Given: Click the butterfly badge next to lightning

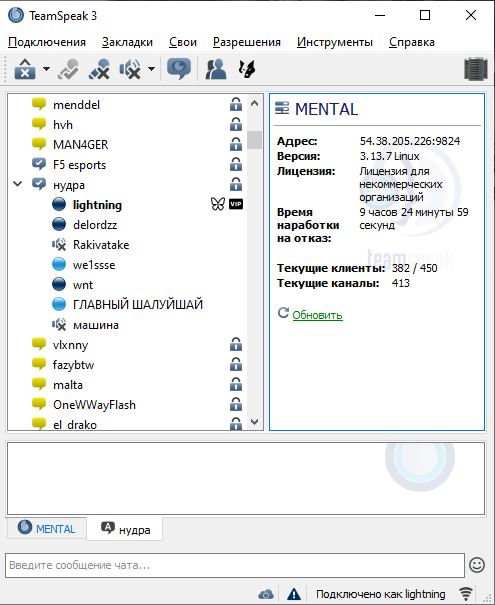Looking at the screenshot, I should (218, 204).
